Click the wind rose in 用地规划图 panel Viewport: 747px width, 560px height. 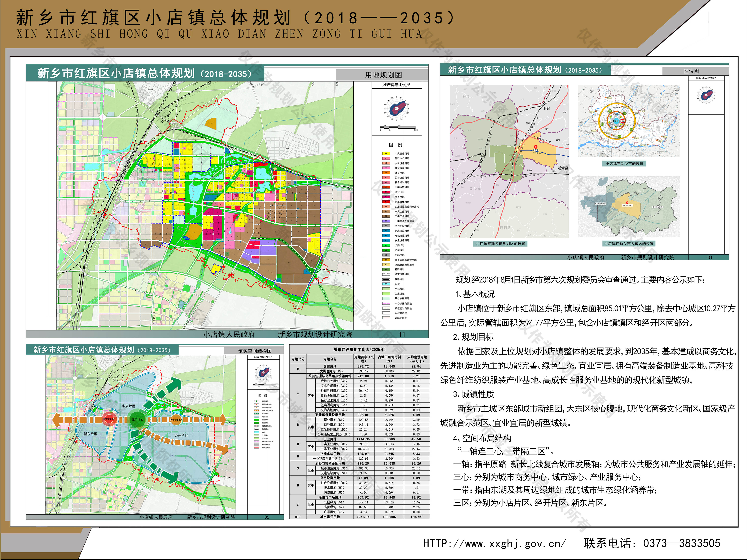pyautogui.click(x=397, y=108)
